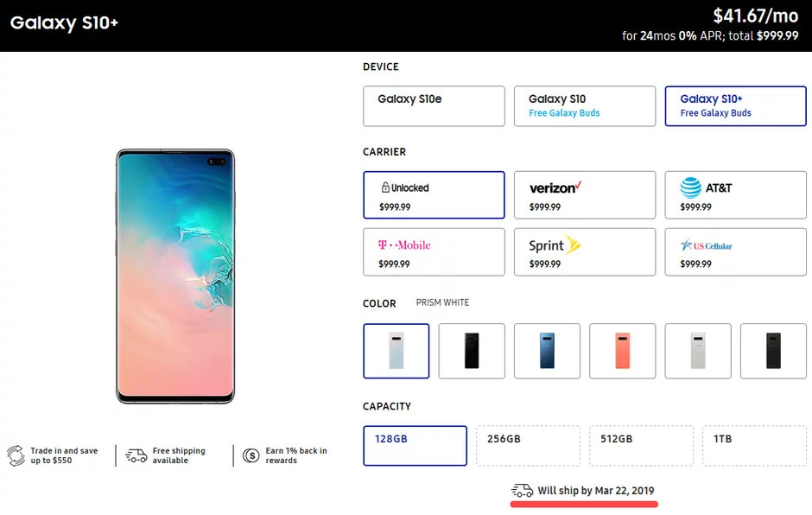Select the 1TB capacity option
The image size is (812, 515).
point(754,446)
